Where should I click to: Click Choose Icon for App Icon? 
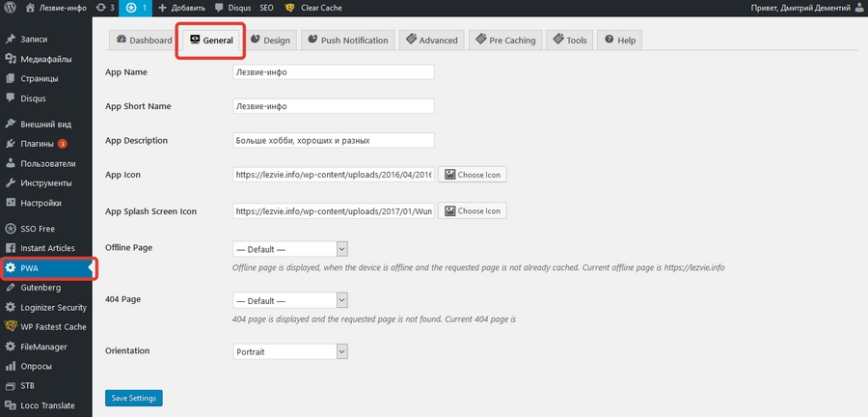point(473,175)
